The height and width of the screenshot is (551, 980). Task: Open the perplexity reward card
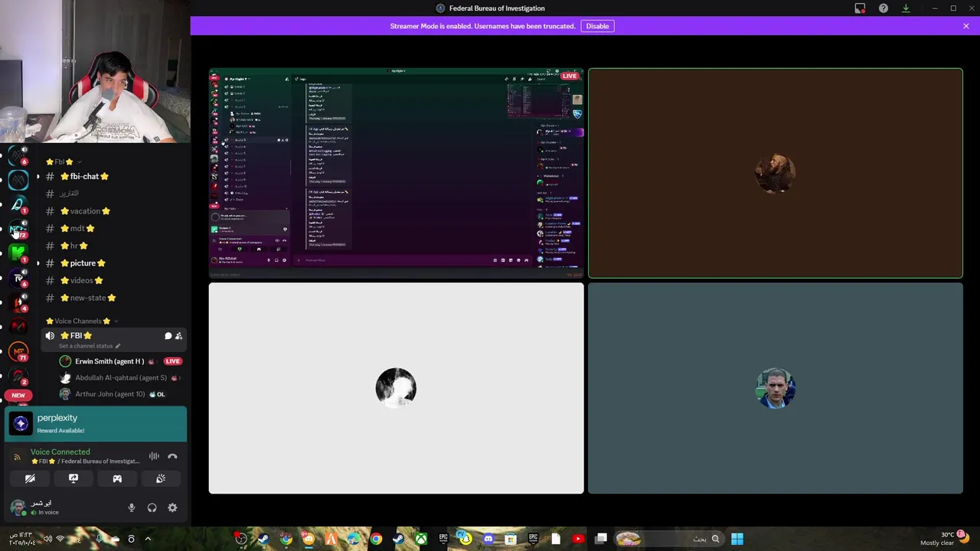[x=96, y=424]
